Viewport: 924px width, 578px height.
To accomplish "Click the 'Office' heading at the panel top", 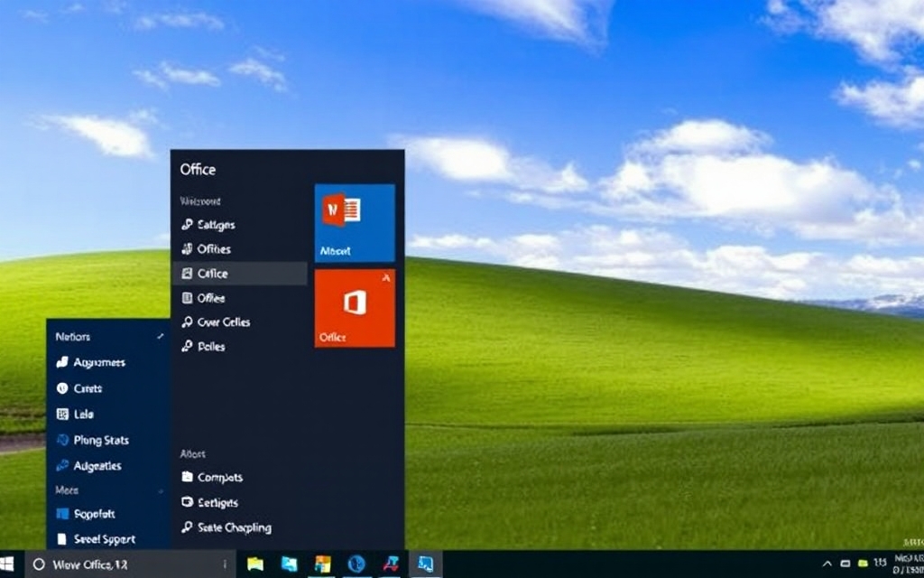I will click(198, 170).
